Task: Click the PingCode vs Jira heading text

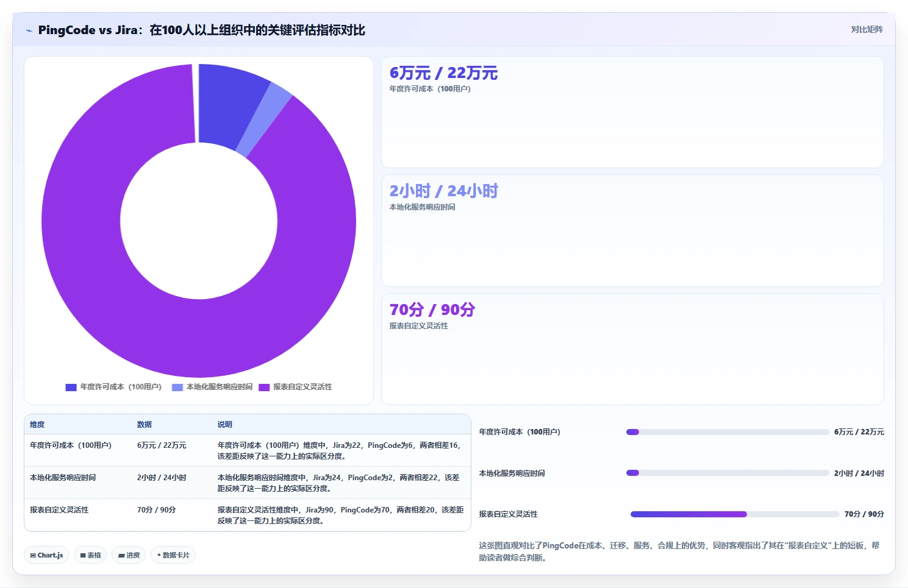Action: (201, 30)
